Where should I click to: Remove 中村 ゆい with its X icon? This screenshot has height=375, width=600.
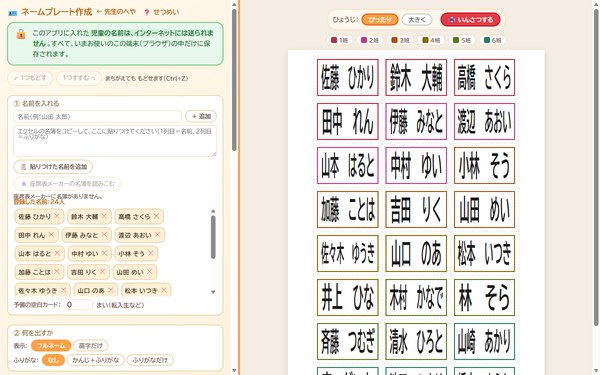104,253
